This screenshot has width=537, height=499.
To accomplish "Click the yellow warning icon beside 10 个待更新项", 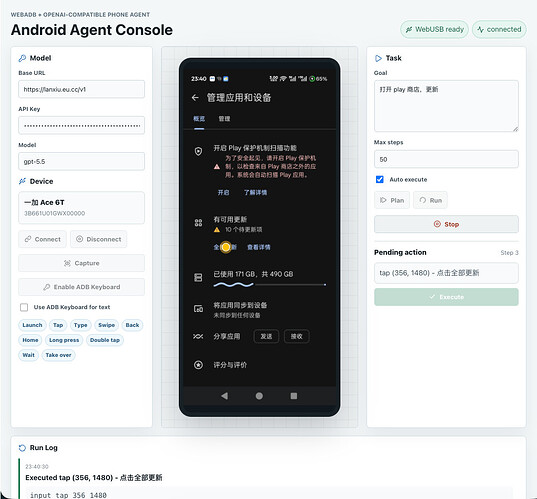I will pyautogui.click(x=217, y=229).
